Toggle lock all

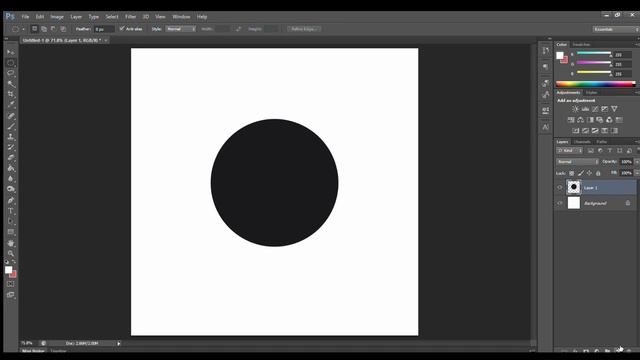598,173
